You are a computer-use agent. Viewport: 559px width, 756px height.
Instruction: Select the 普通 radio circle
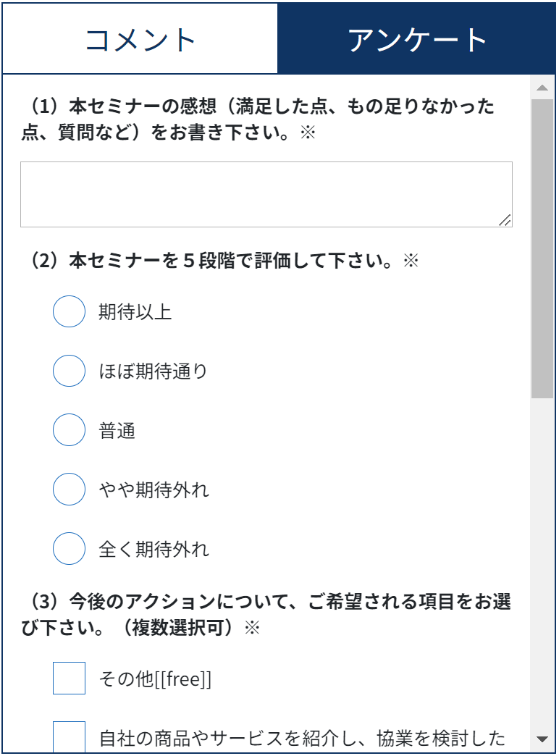pos(70,431)
